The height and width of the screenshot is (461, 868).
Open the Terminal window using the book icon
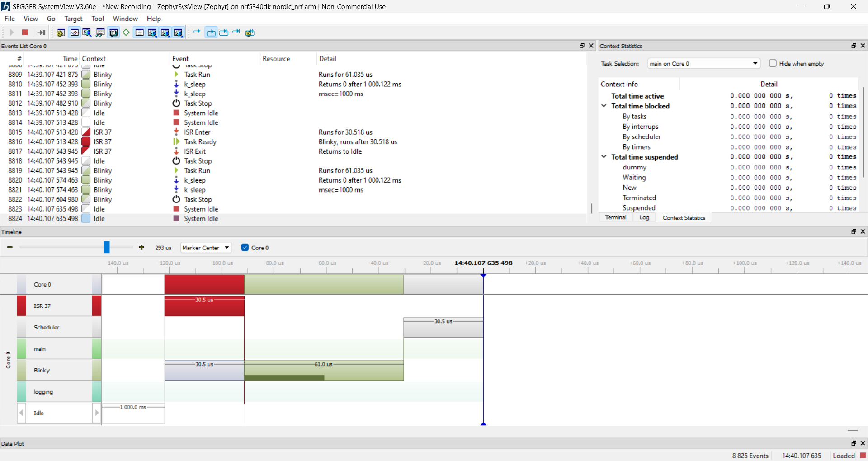[x=113, y=32]
